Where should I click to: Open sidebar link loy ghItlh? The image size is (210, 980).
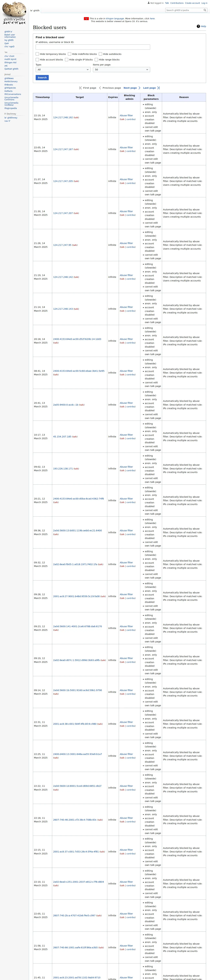(9, 40)
